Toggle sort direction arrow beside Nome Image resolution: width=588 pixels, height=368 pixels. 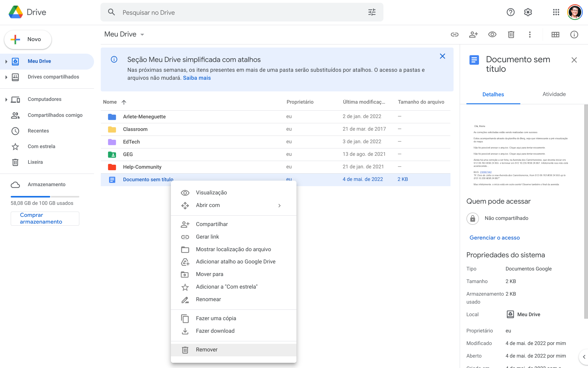coord(124,102)
